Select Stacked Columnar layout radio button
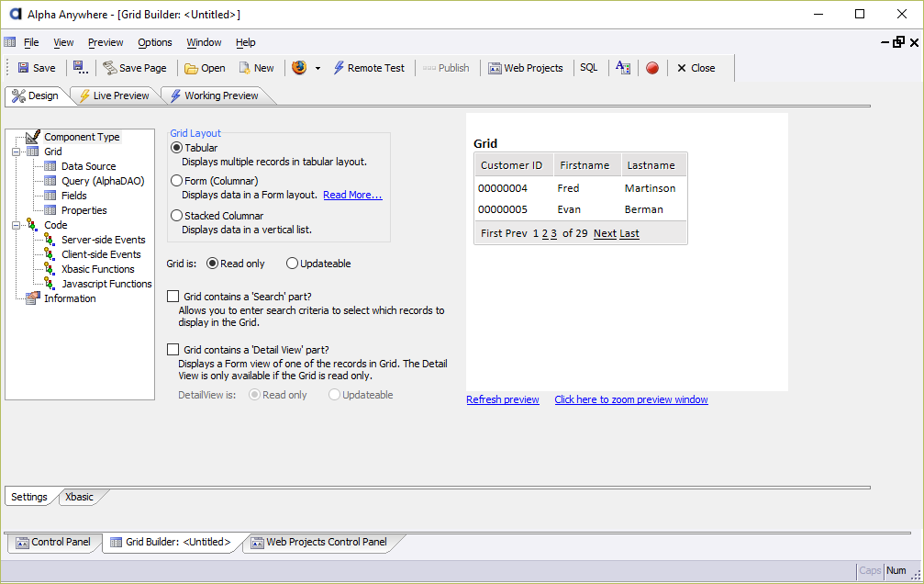The height and width of the screenshot is (584, 924). click(176, 215)
